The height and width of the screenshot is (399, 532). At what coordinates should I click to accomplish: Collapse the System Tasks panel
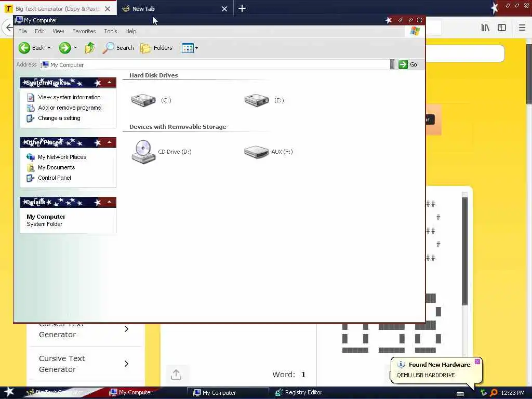[109, 83]
